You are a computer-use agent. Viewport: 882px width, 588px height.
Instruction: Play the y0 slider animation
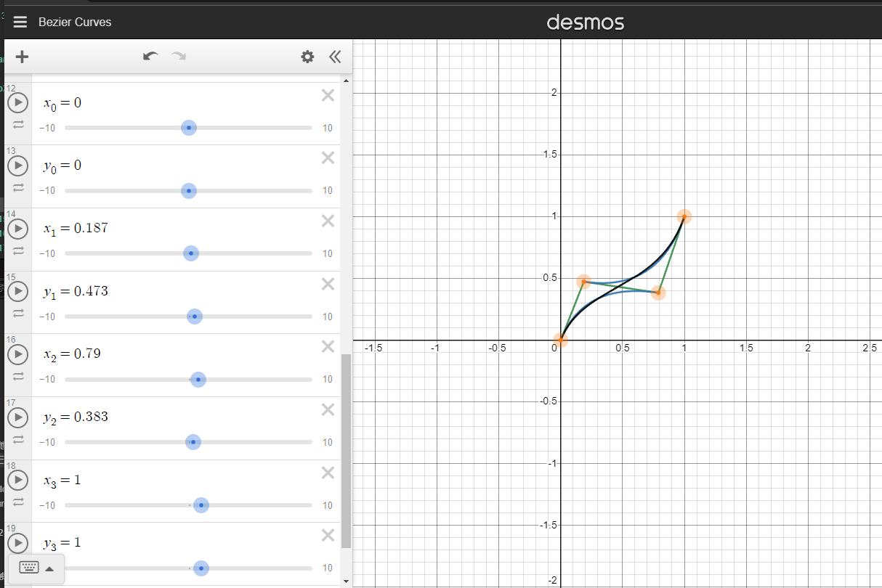17,166
